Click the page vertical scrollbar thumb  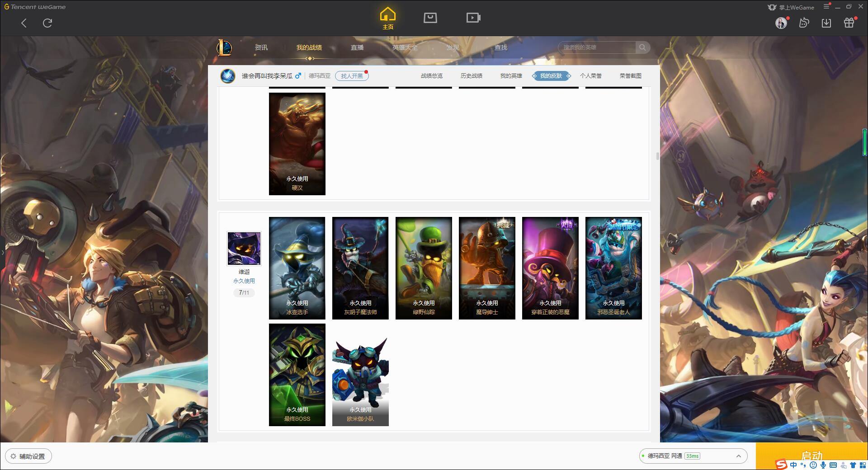657,156
